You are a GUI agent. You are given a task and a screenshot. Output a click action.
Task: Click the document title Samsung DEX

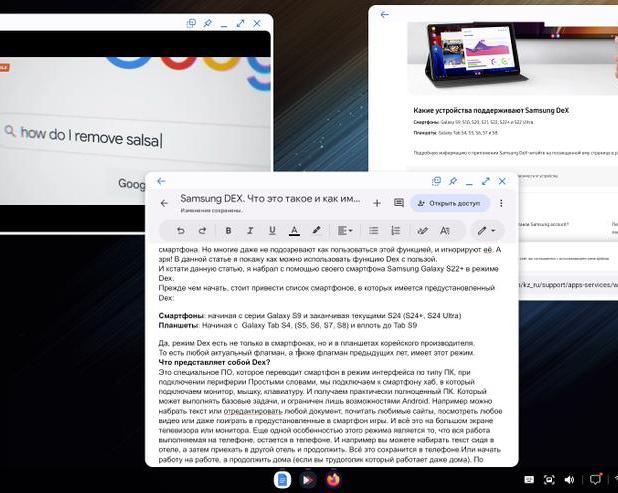[270, 199]
